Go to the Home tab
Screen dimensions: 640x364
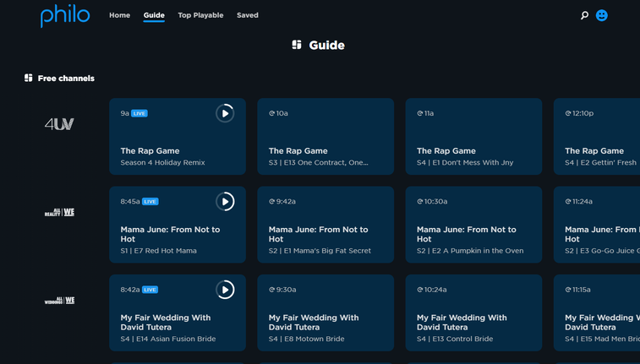[119, 15]
